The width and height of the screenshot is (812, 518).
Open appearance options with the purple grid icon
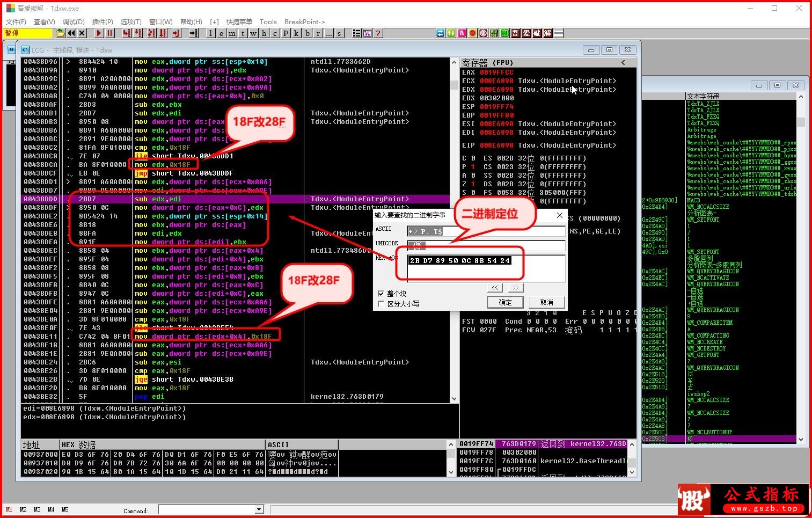point(367,33)
